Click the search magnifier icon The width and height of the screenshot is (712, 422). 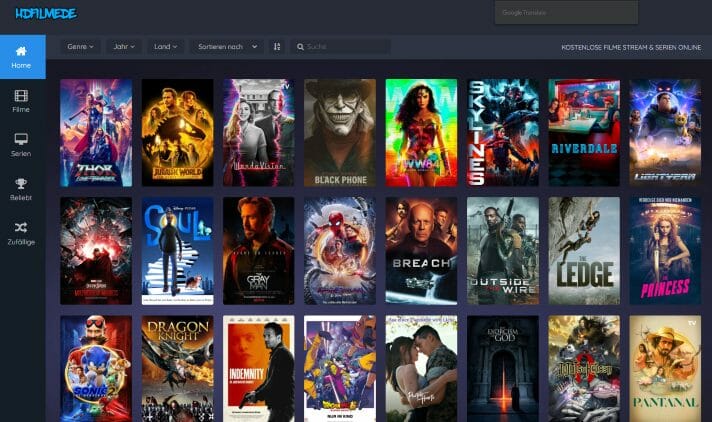[x=300, y=47]
